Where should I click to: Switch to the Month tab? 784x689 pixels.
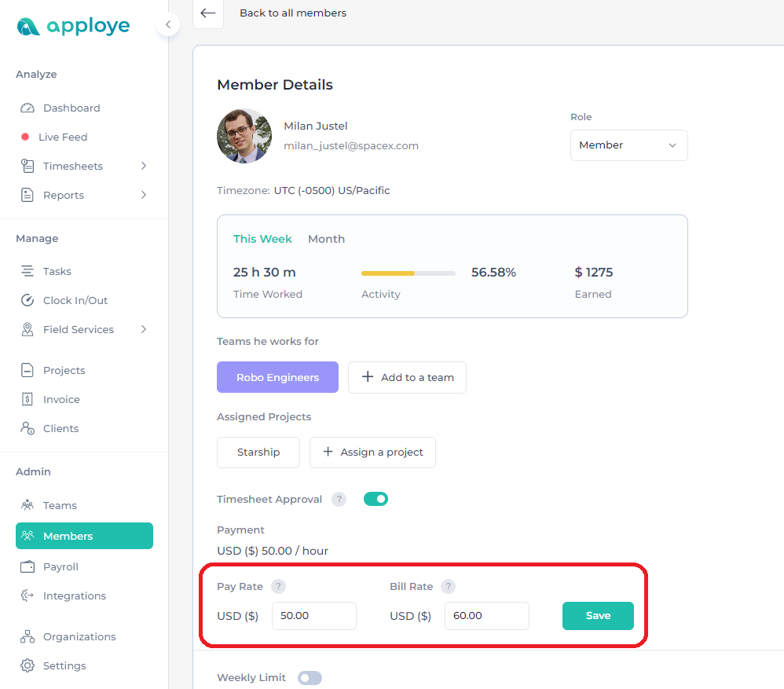pyautogui.click(x=327, y=239)
